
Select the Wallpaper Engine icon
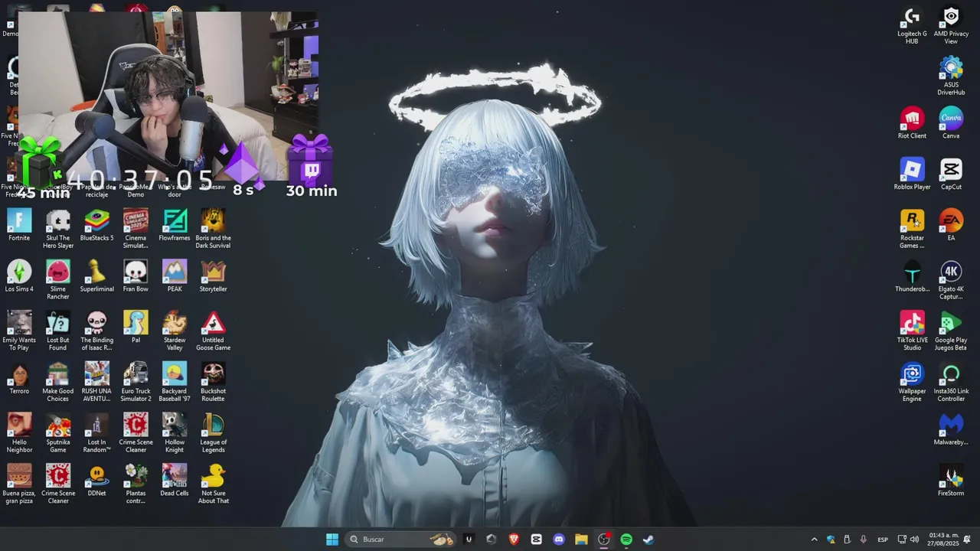(912, 382)
